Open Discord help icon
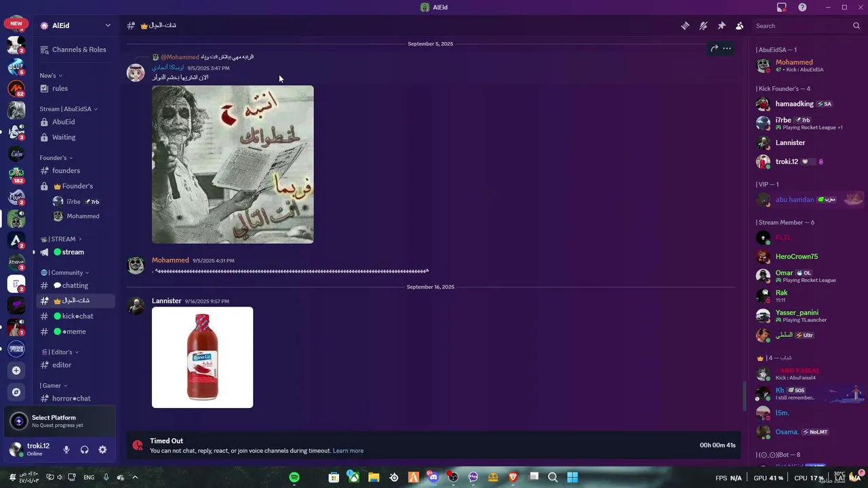This screenshot has width=868, height=488. coord(802,7)
